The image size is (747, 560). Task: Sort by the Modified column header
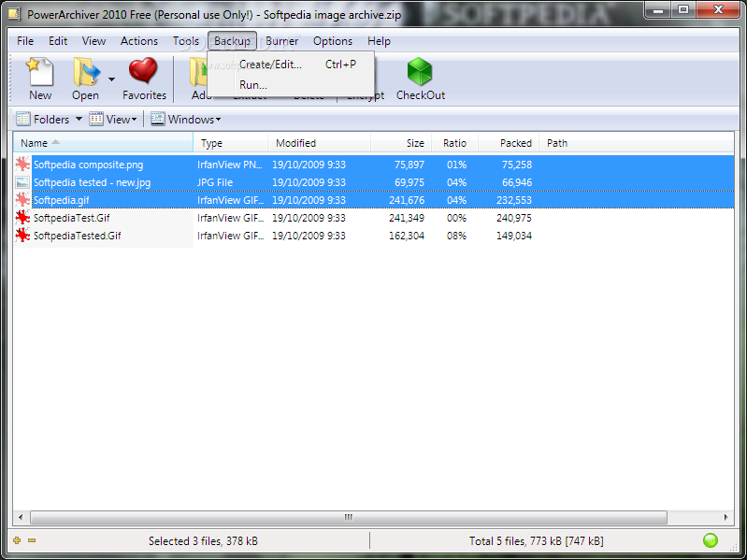tap(319, 143)
